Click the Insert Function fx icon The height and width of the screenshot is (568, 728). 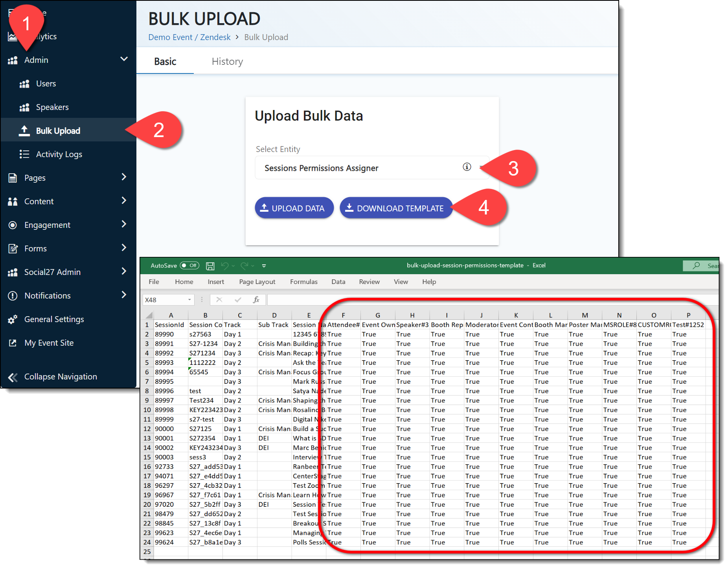tap(256, 300)
